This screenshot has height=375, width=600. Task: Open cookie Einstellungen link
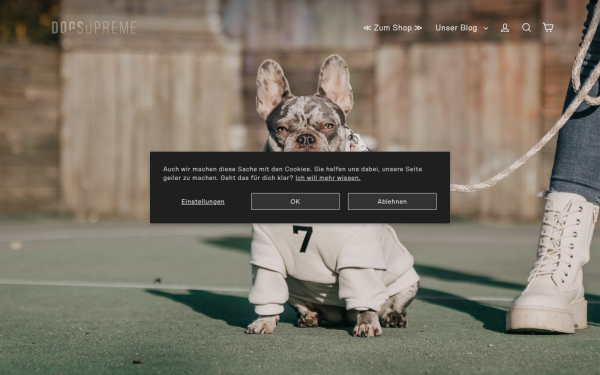point(203,202)
